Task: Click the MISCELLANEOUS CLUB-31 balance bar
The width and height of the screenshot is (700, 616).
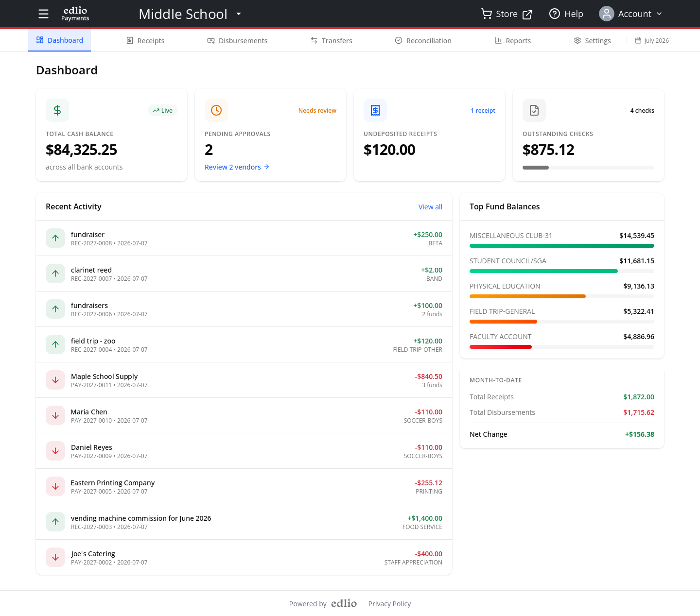Action: (562, 246)
